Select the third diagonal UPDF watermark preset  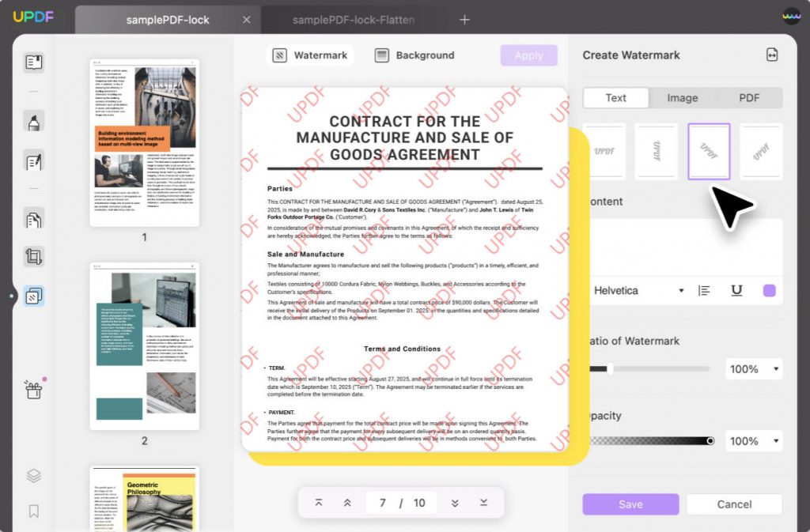point(709,151)
